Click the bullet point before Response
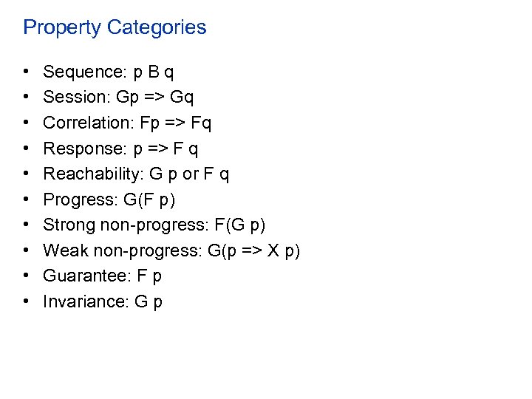 pyautogui.click(x=26, y=149)
